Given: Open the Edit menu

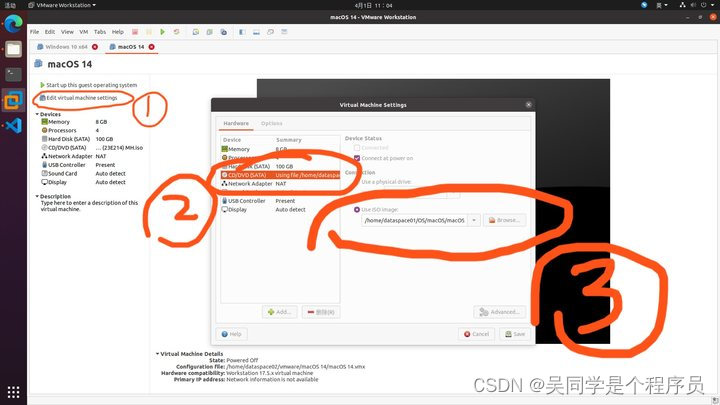Looking at the screenshot, I should click(50, 32).
